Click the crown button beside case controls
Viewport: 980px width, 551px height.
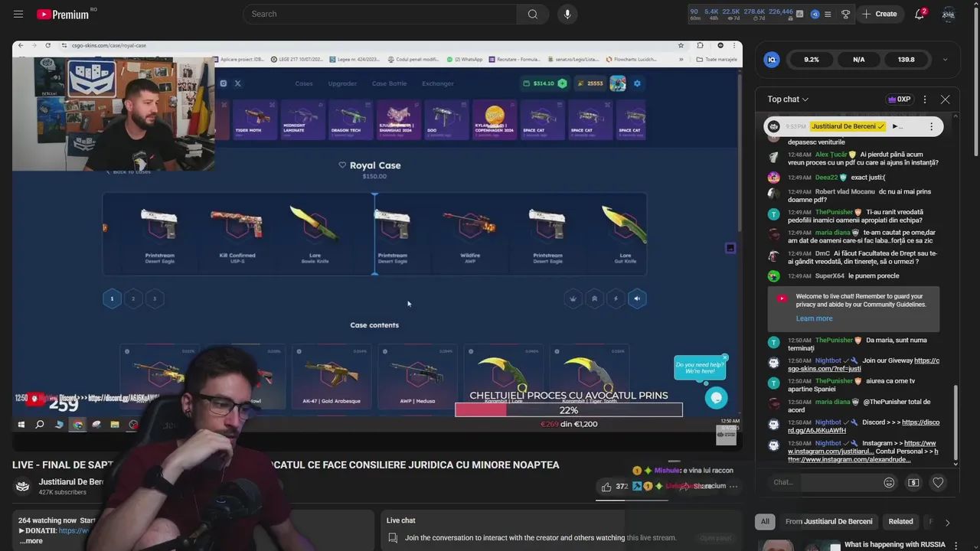click(x=573, y=298)
